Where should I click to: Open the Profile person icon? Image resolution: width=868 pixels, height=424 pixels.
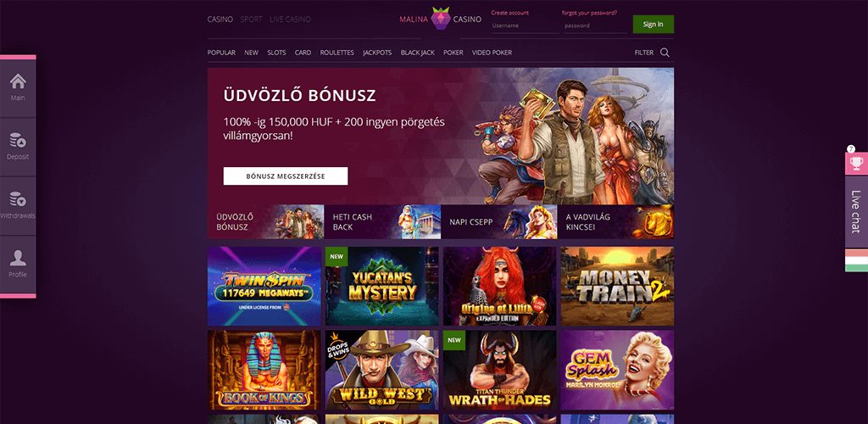click(x=18, y=258)
